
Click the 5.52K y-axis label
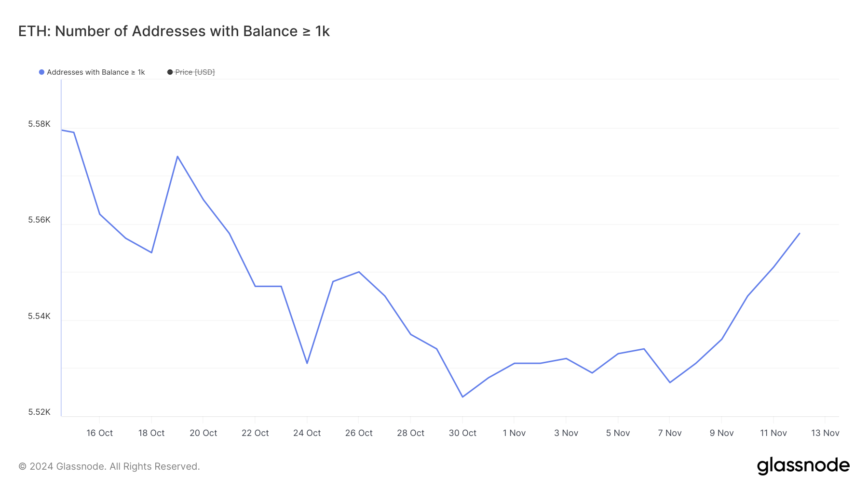pos(39,412)
